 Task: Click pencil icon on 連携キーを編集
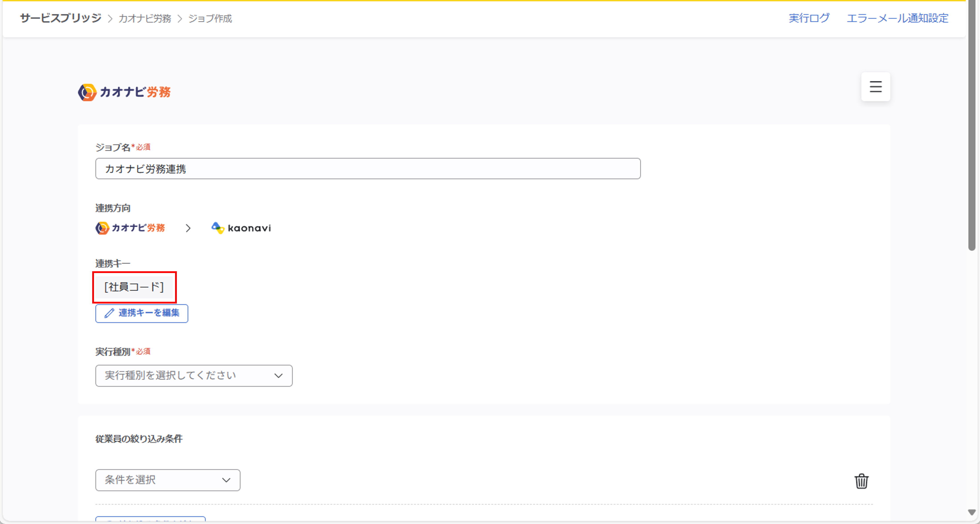pyautogui.click(x=109, y=313)
